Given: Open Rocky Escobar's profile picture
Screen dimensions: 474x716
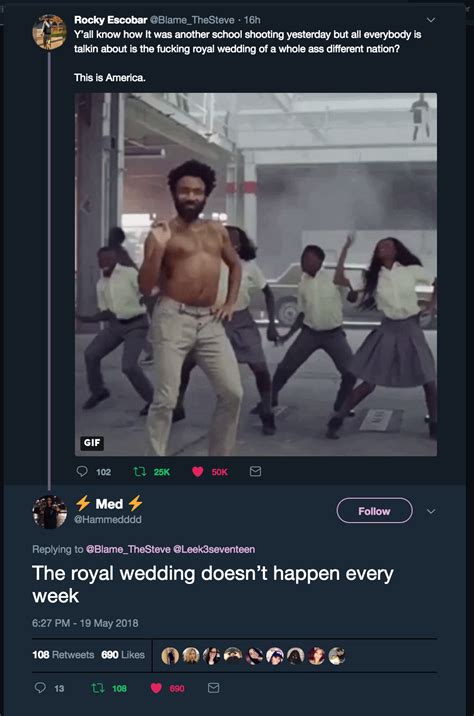Looking at the screenshot, I should click(49, 32).
